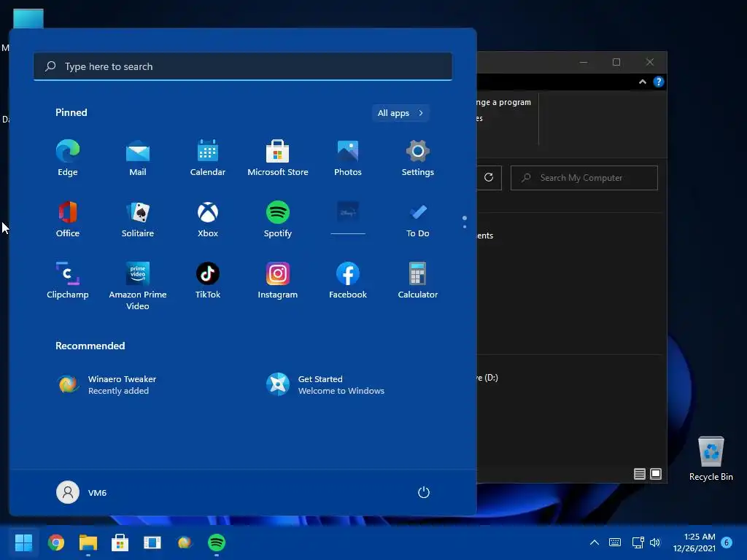Screen dimensions: 747x560
Task: Open the Calendar app tile
Action: click(x=208, y=158)
